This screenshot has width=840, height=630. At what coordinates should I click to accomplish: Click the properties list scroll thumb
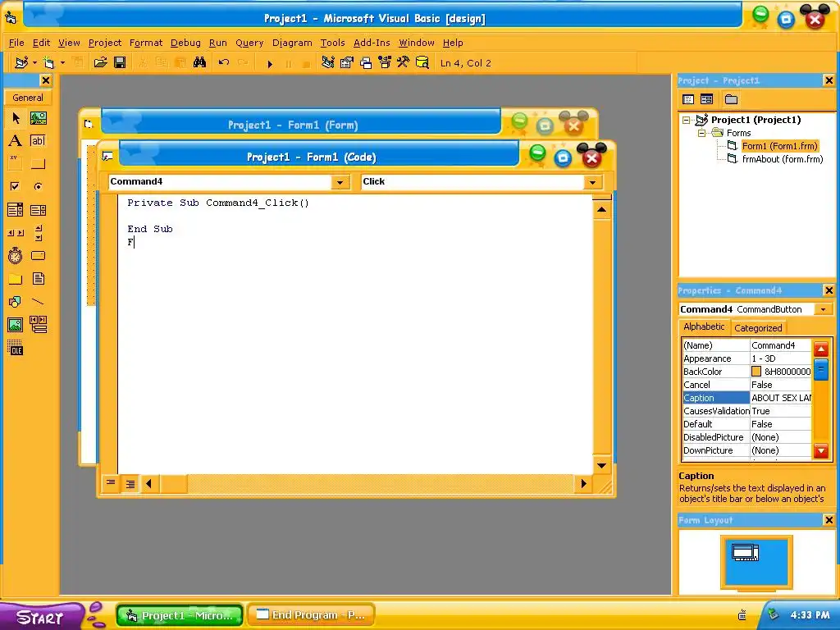(x=820, y=370)
